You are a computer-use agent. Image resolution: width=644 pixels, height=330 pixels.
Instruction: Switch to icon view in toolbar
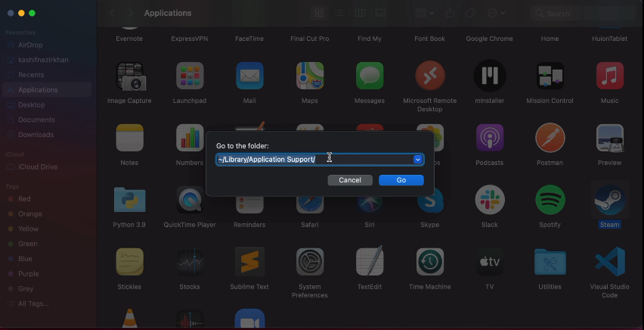pos(319,13)
